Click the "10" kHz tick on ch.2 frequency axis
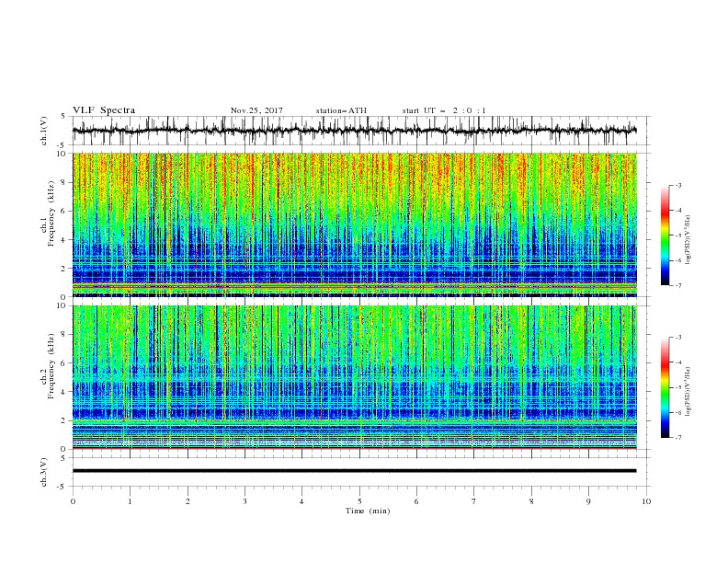Screen dimensions: 728x563 (x=62, y=305)
